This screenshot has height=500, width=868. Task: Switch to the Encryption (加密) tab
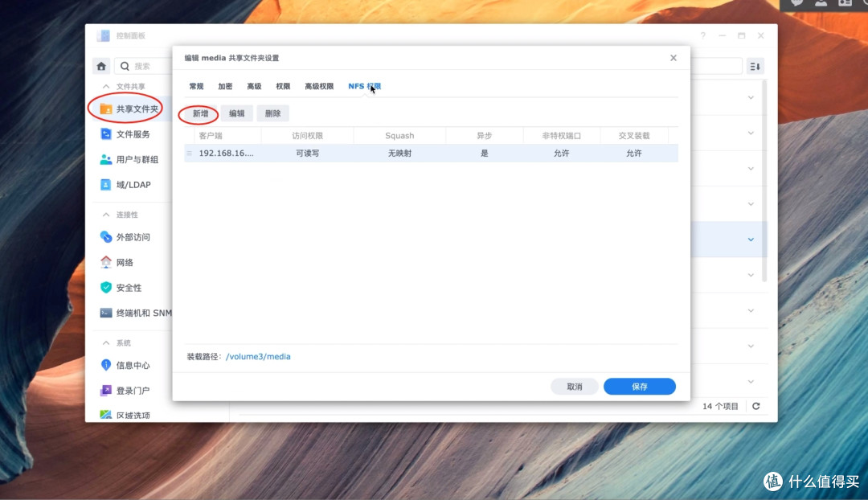[x=225, y=86]
